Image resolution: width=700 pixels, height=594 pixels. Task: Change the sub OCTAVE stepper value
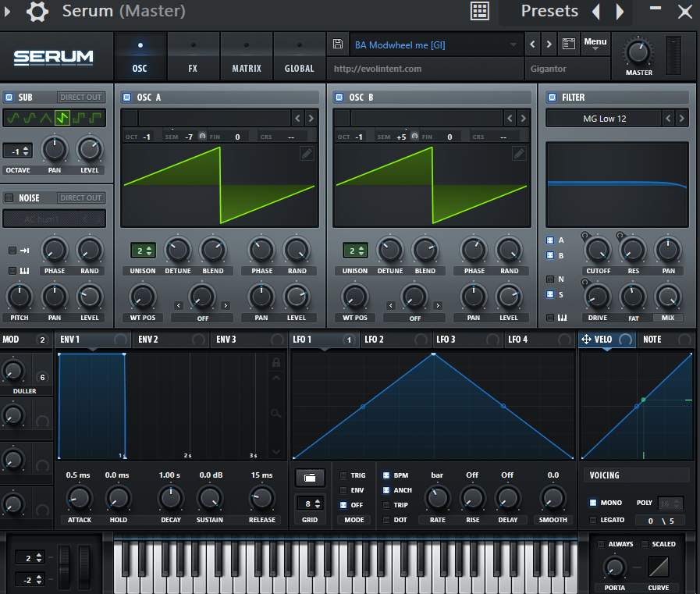point(18,151)
